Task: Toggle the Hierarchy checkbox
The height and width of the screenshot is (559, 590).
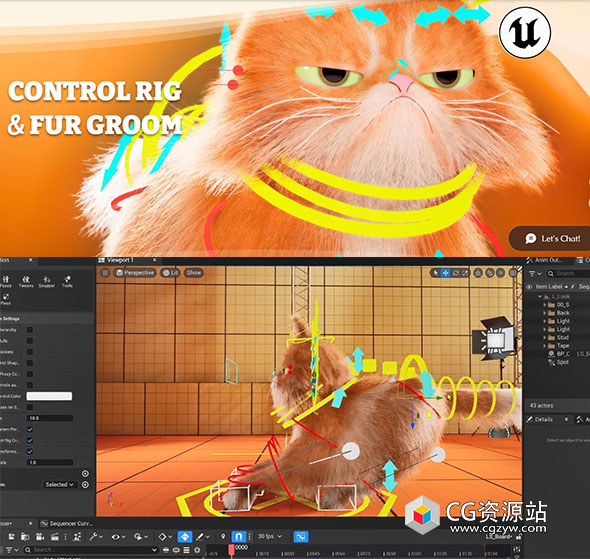Action: [x=30, y=330]
